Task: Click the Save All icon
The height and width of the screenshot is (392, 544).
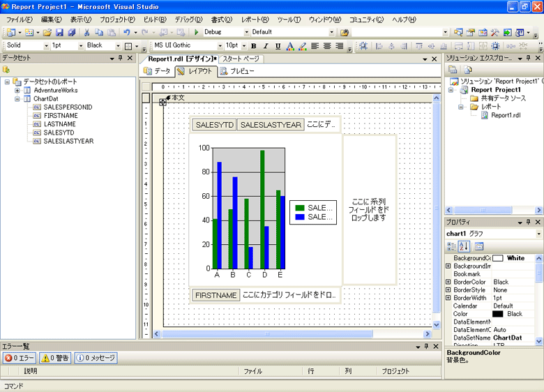Action: 72,32
